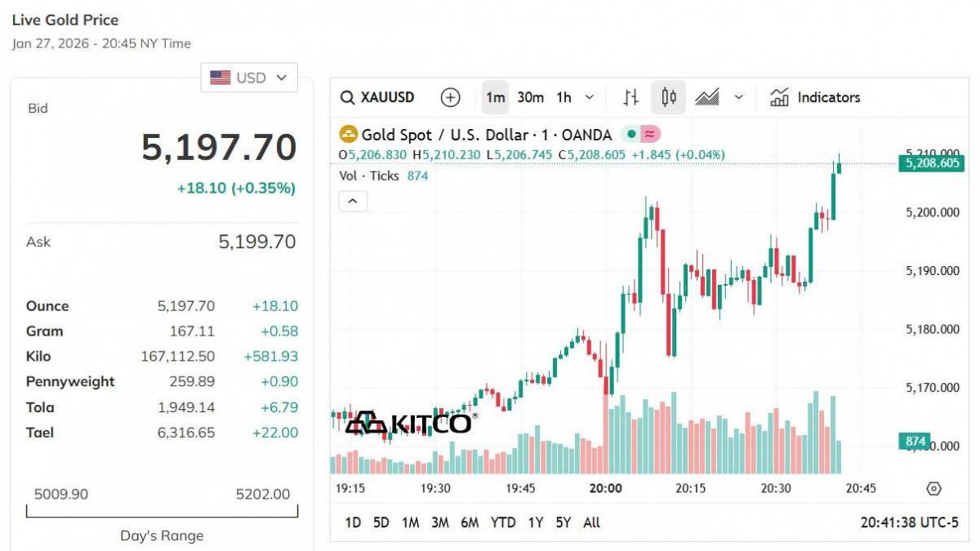The image size is (980, 551).
Task: Click the compare/add symbol plus icon
Action: tap(450, 98)
